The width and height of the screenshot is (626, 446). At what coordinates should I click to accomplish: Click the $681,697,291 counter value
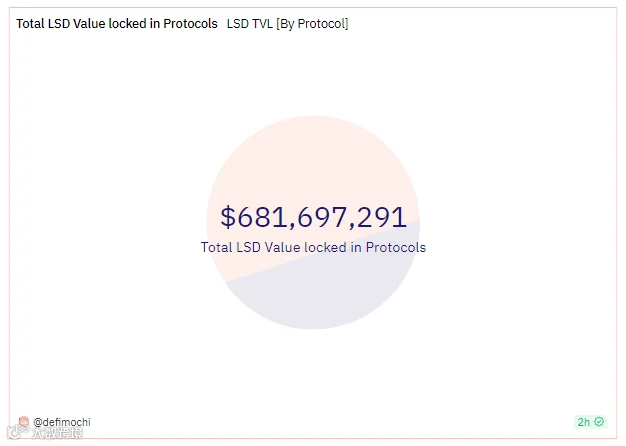313,217
